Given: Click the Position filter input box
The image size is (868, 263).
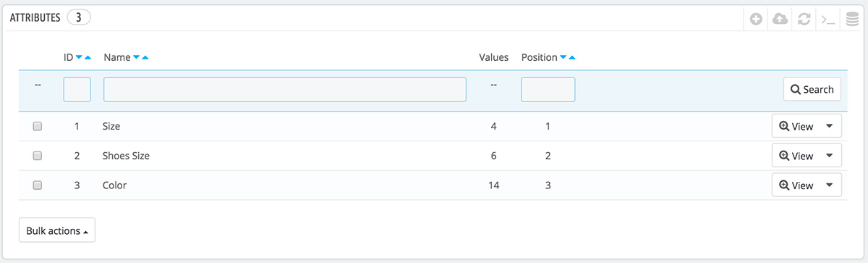Looking at the screenshot, I should [x=548, y=89].
